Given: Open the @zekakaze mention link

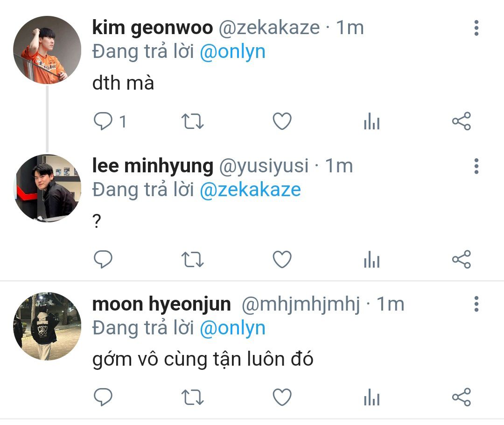Looking at the screenshot, I should pyautogui.click(x=251, y=190).
